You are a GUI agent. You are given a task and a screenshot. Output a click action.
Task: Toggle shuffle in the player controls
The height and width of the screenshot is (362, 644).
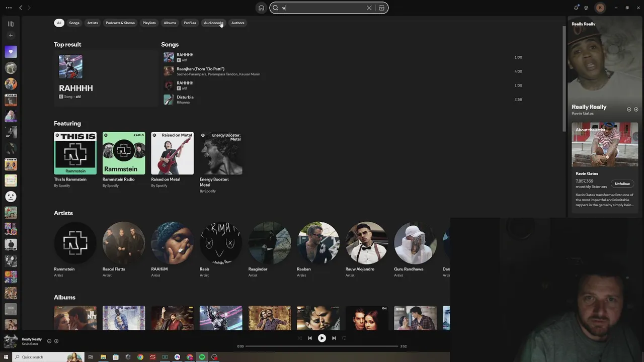click(x=300, y=338)
